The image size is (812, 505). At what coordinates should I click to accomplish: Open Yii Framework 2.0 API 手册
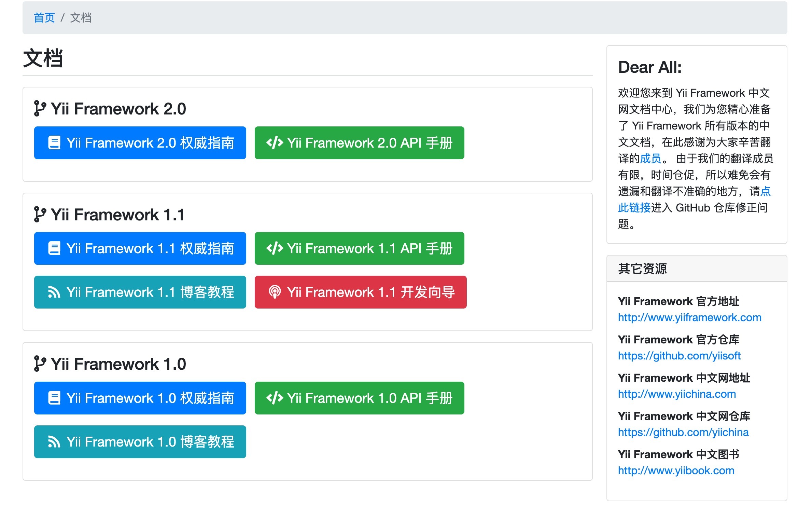point(359,143)
